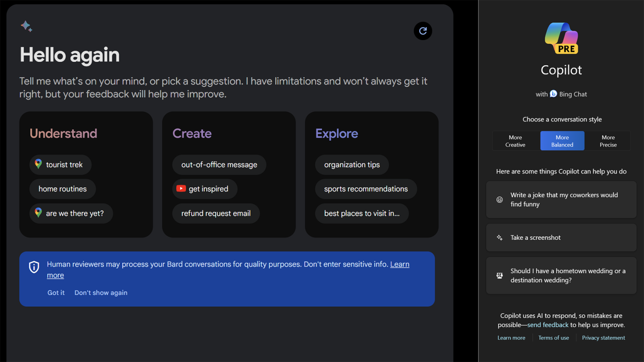Open the Learn more link in Bard notice
This screenshot has height=362, width=644.
tap(400, 264)
